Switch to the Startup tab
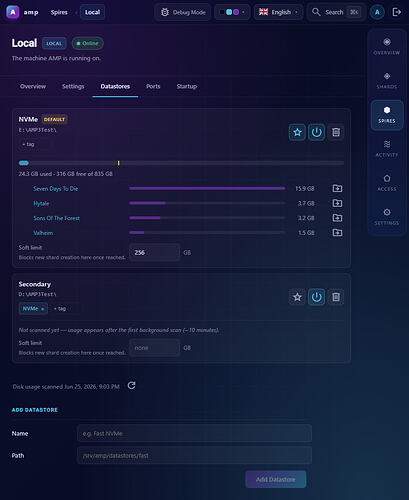This screenshot has width=409, height=500. pyautogui.click(x=187, y=86)
